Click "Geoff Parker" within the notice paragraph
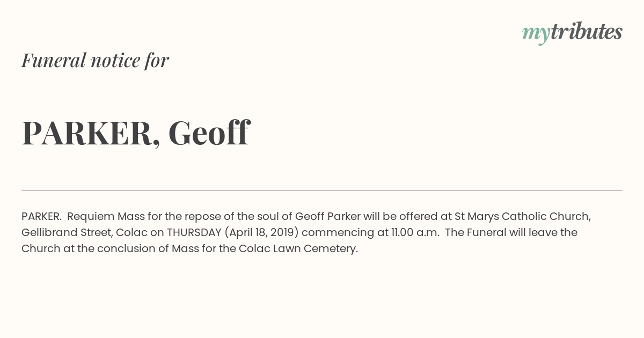644x338 pixels. coord(327,216)
